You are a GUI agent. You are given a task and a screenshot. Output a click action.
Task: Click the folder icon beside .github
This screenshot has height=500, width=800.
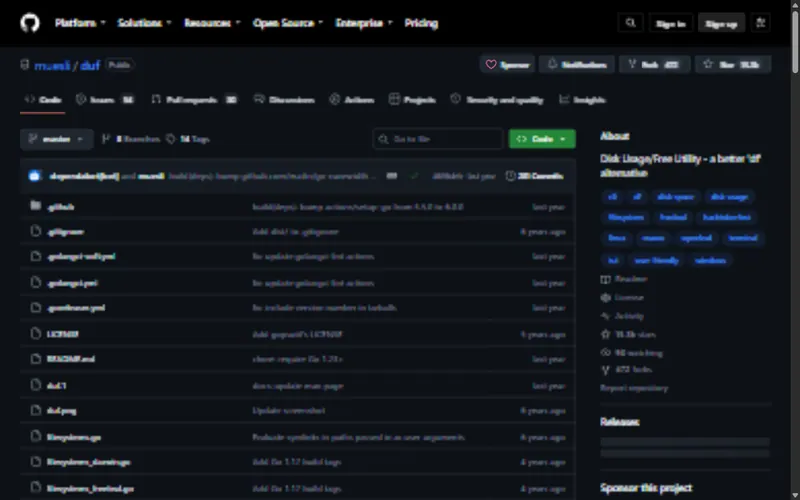pos(35,206)
